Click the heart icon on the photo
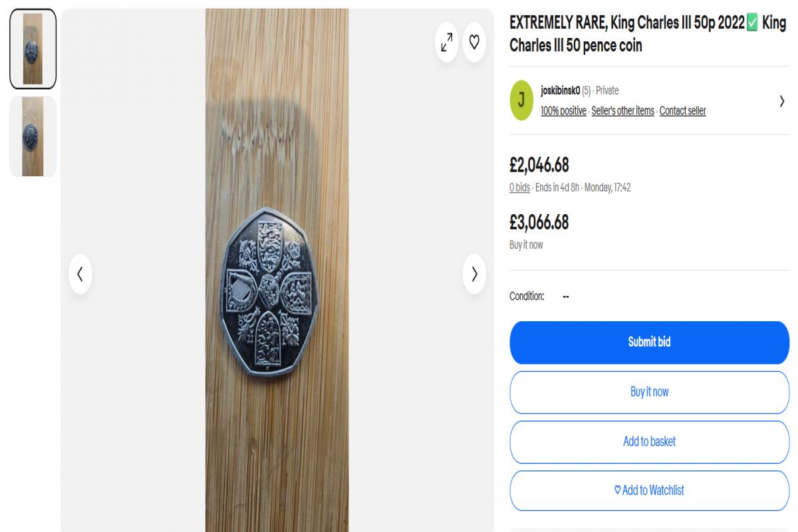 (x=474, y=42)
